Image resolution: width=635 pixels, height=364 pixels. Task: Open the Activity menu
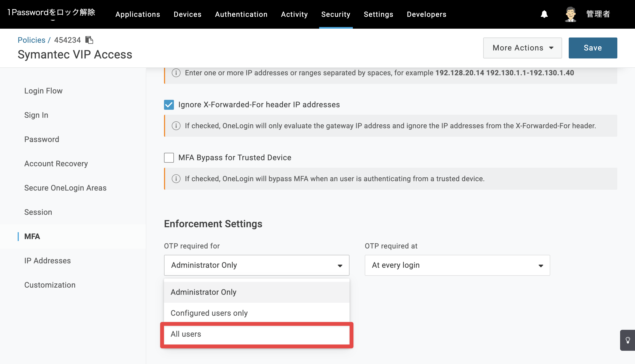click(294, 14)
